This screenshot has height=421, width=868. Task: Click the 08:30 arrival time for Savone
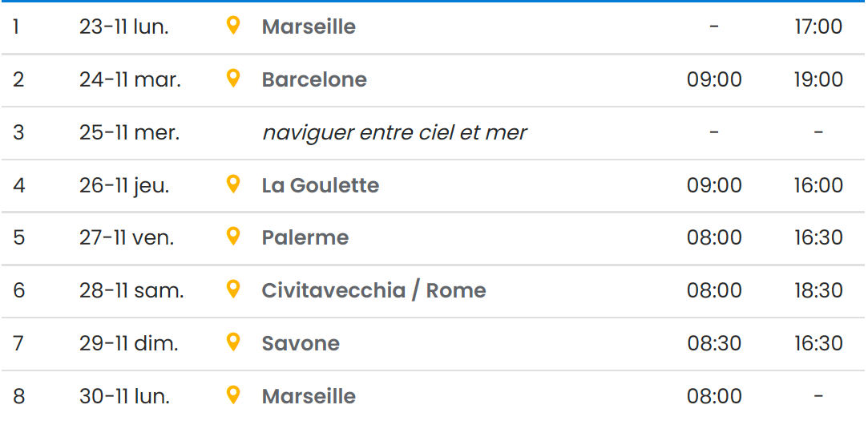[x=714, y=343]
